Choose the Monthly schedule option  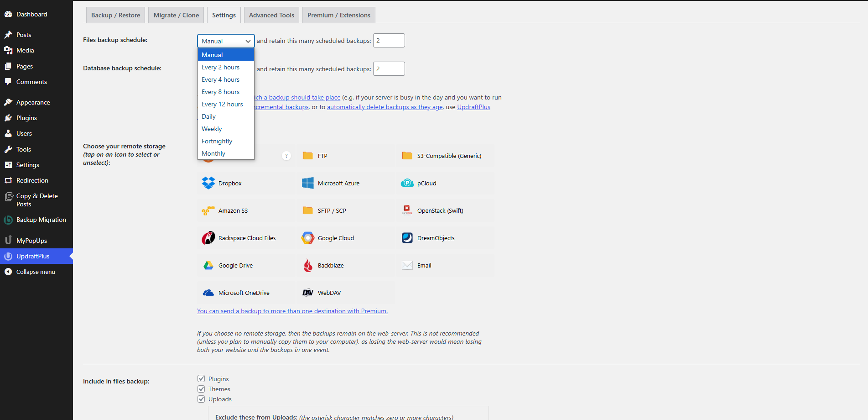pyautogui.click(x=226, y=153)
